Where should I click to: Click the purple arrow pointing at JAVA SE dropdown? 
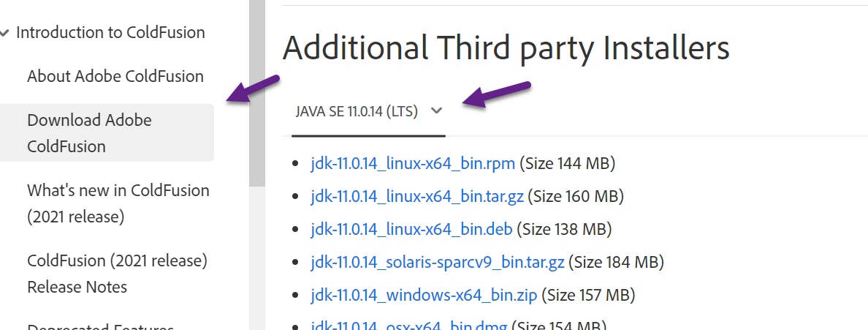(x=497, y=95)
